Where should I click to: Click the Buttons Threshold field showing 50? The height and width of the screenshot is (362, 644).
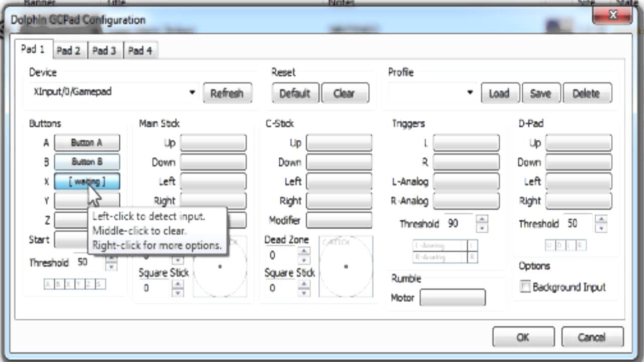pos(90,262)
